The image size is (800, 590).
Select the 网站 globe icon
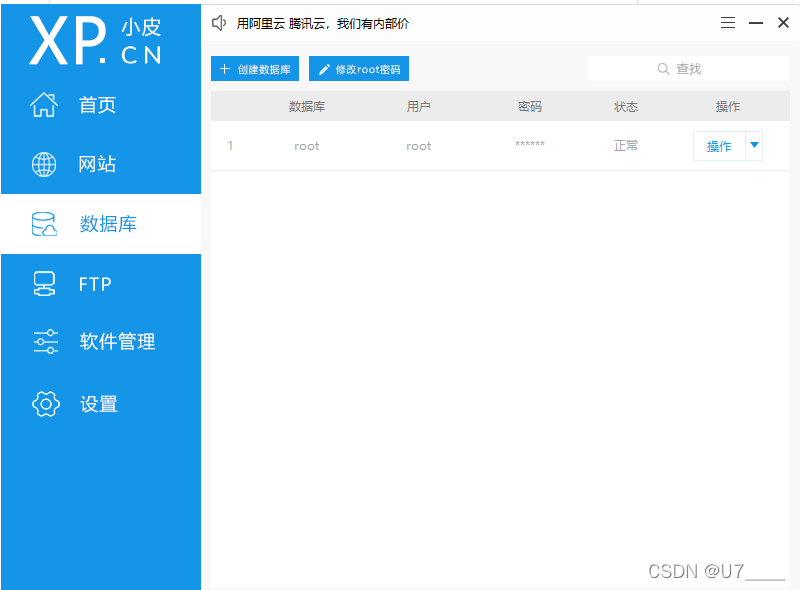click(x=44, y=164)
